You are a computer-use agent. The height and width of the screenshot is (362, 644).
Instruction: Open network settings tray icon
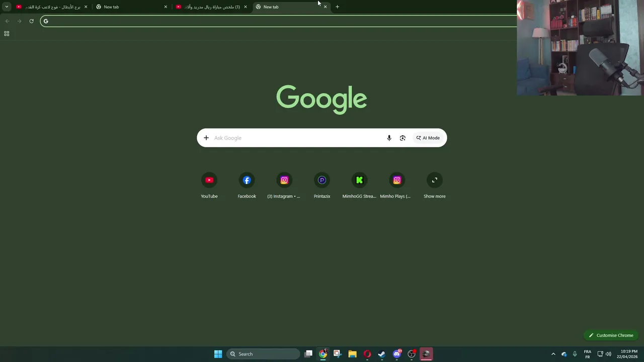click(600, 354)
